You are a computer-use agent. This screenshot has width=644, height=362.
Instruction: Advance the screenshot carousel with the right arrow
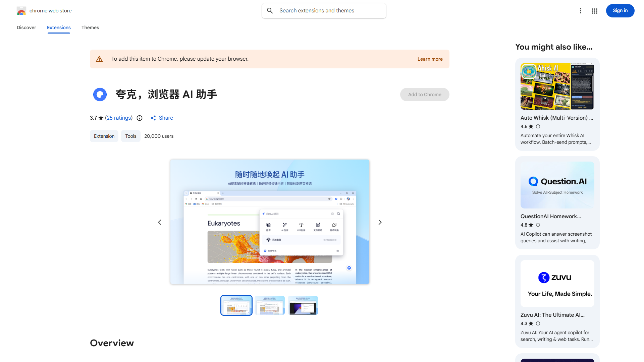coord(380,222)
